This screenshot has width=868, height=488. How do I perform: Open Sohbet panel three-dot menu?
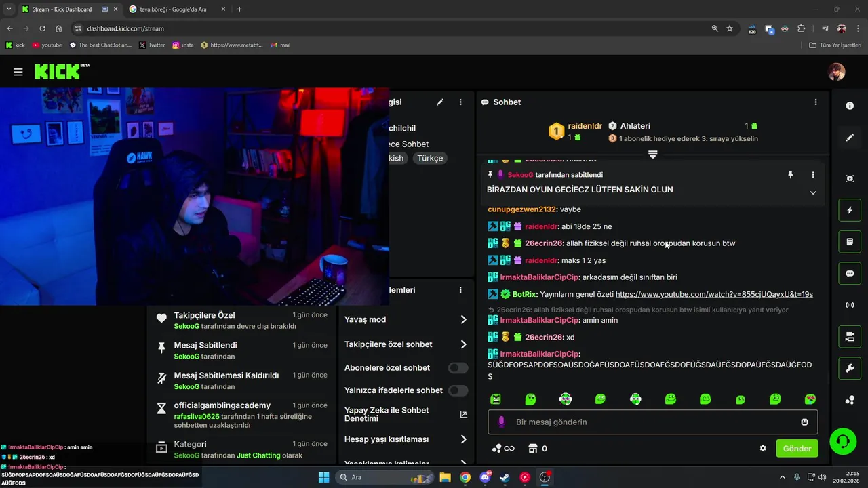[x=816, y=102]
